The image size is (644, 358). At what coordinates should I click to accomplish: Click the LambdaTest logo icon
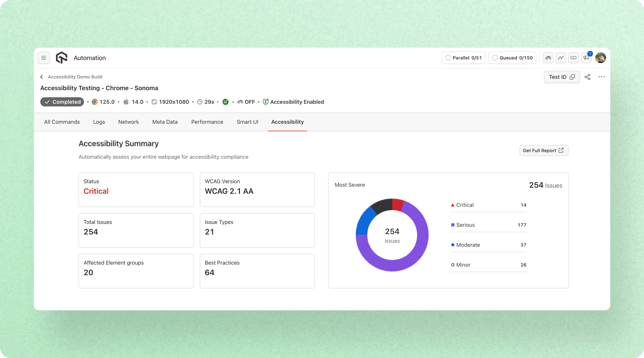click(61, 58)
